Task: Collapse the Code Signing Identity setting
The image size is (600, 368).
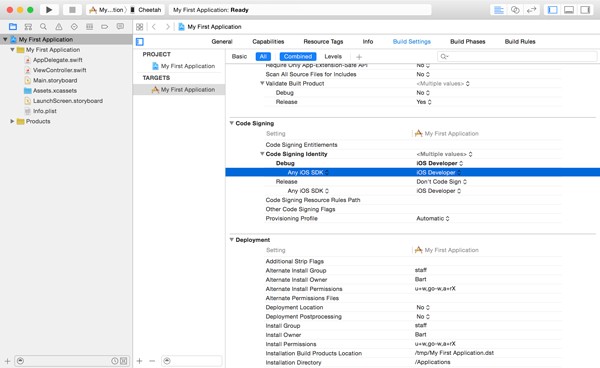Action: pos(262,154)
